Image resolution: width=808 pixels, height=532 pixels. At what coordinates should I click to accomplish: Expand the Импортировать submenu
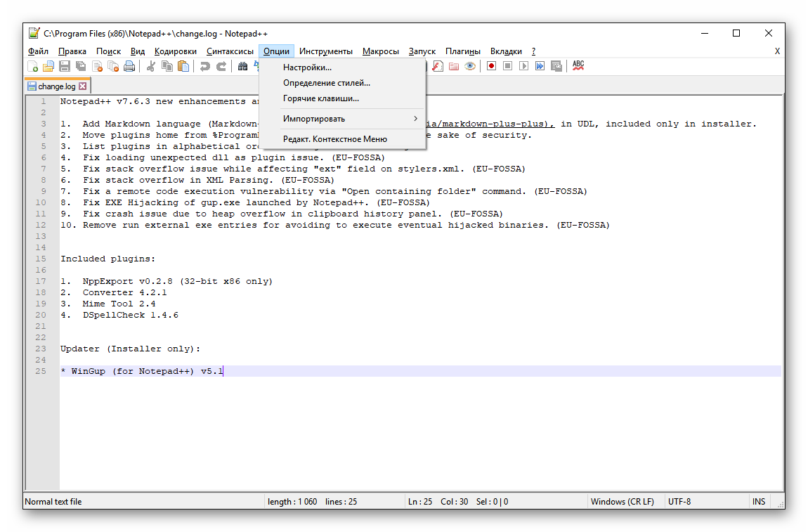click(344, 119)
